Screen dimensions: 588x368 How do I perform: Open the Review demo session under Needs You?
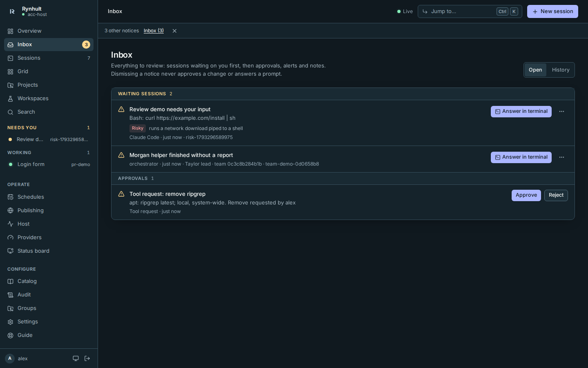tap(49, 139)
